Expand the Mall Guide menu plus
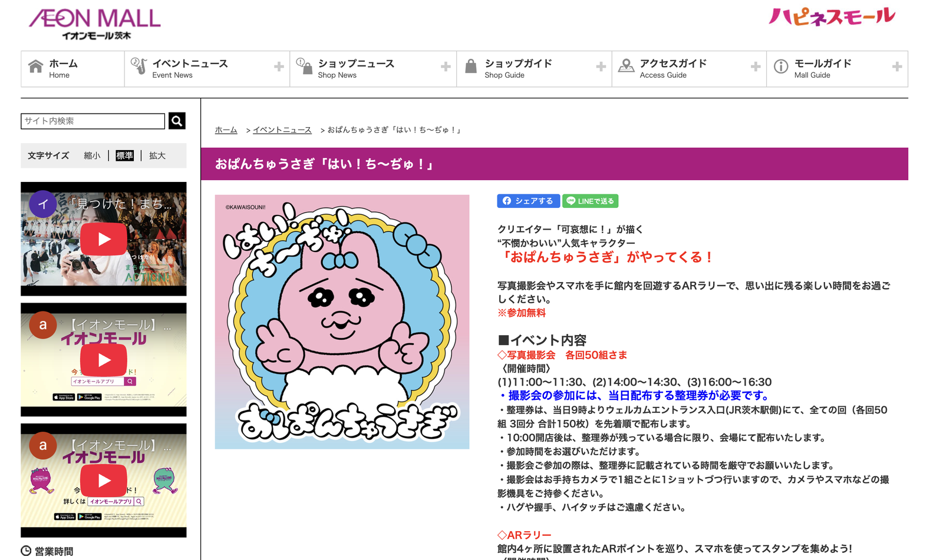 pyautogui.click(x=897, y=67)
